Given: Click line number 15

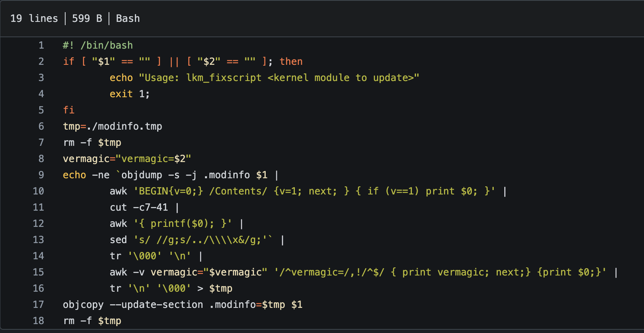Looking at the screenshot, I should coord(38,272).
